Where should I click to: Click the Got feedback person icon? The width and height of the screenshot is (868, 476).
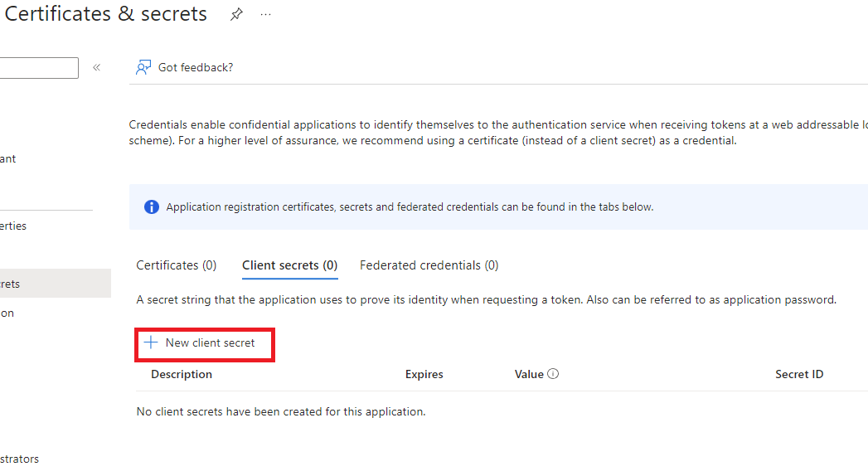[143, 67]
